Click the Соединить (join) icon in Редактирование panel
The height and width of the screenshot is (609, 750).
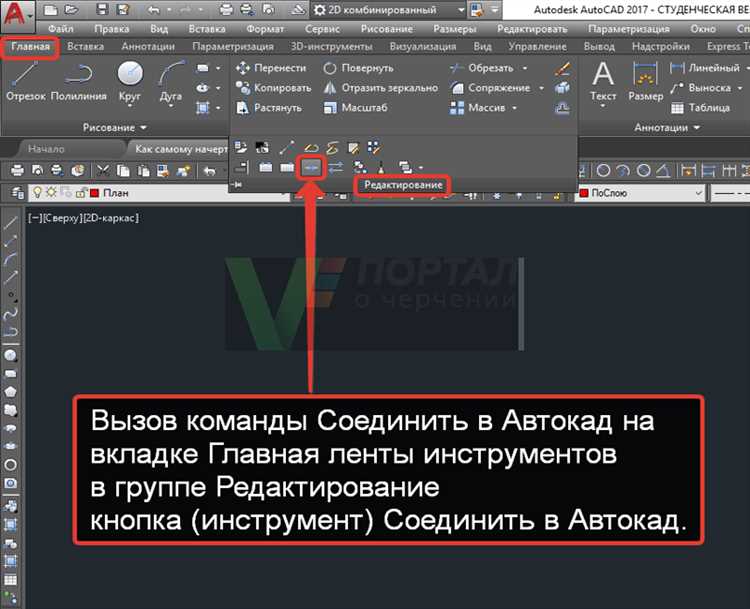coord(311,167)
